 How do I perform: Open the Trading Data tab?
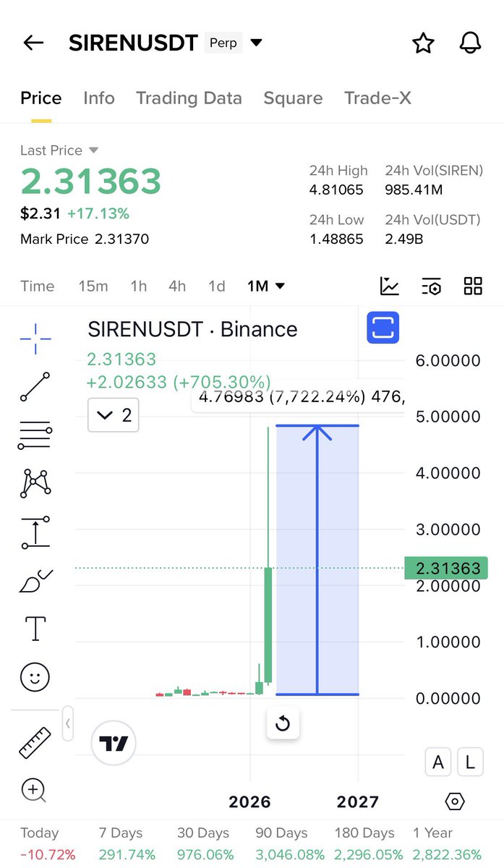pos(189,98)
